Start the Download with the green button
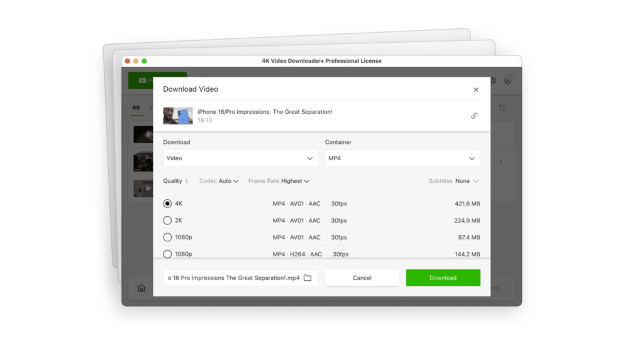The width and height of the screenshot is (644, 362). point(443,277)
